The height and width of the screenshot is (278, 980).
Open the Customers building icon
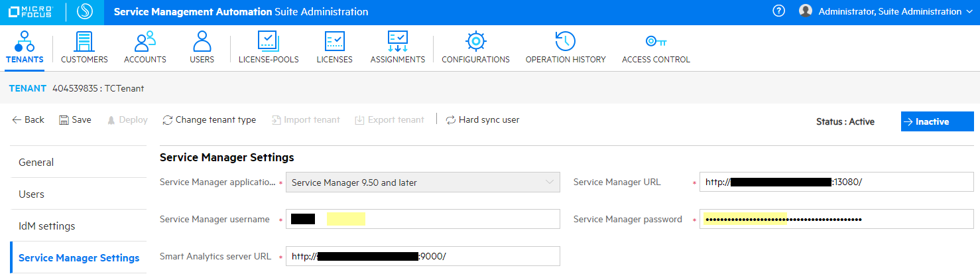coord(84,41)
